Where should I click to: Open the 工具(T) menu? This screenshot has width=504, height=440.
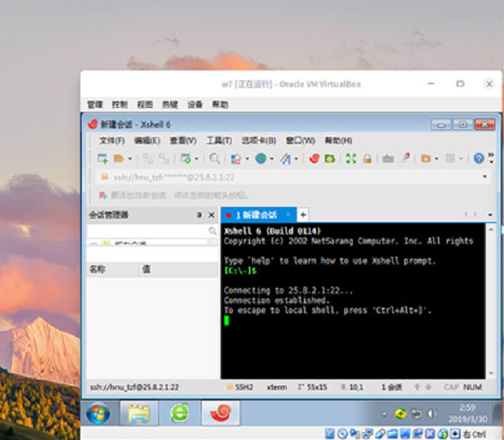tap(219, 140)
